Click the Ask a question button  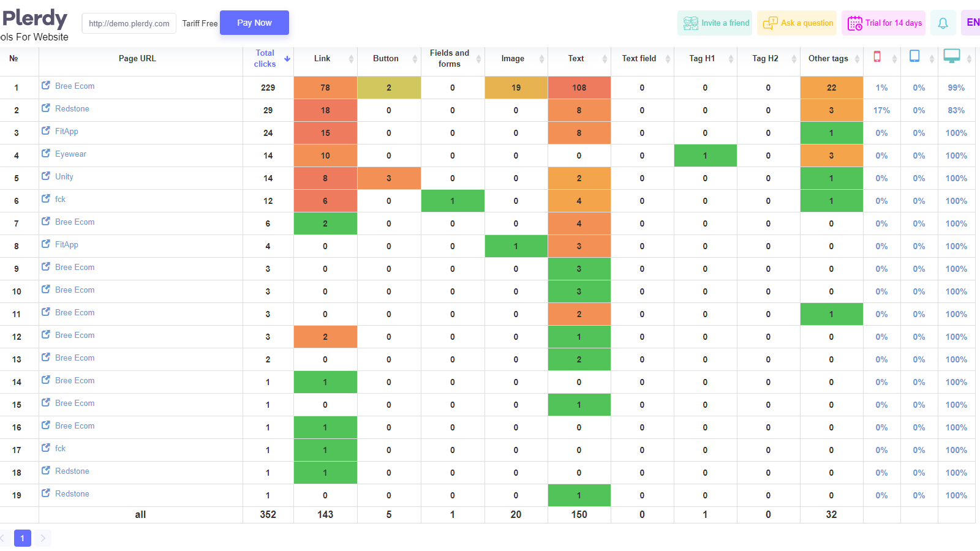click(x=799, y=23)
